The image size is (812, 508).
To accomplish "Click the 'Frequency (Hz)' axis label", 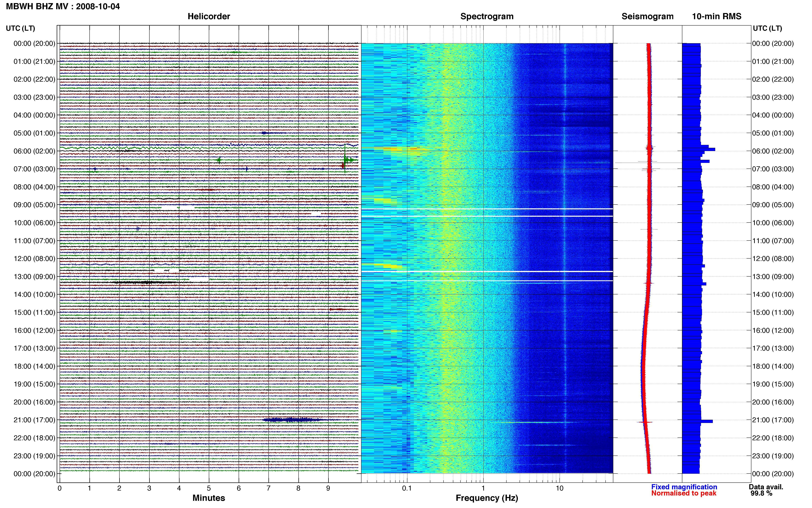I will 487,498.
